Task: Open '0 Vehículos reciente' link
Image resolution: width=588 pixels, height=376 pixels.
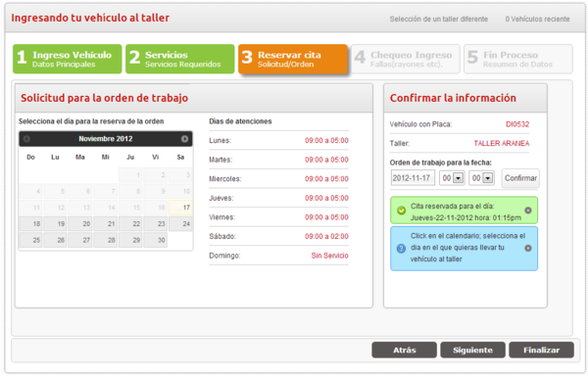Action: [x=537, y=20]
